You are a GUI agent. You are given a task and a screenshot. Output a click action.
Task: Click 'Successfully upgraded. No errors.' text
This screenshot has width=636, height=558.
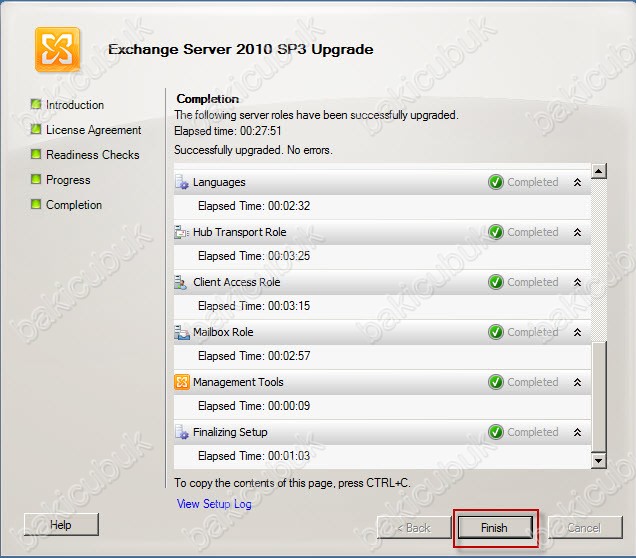click(x=253, y=150)
